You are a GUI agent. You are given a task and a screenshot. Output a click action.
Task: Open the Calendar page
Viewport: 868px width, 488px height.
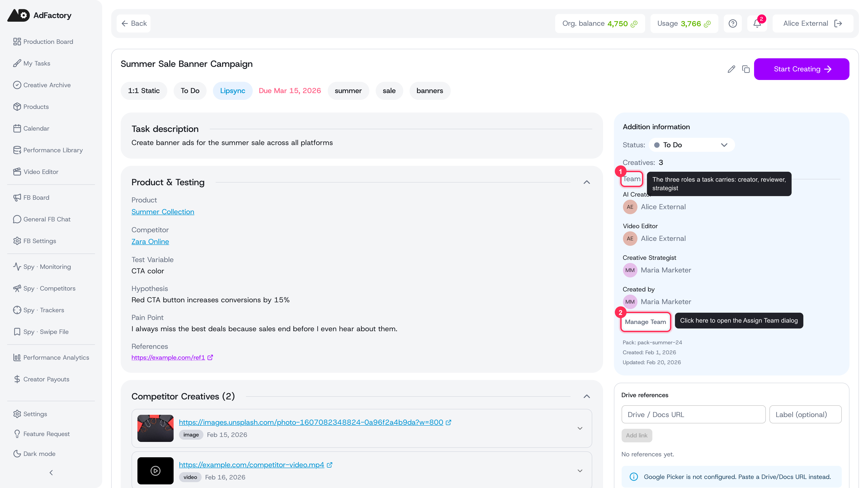(x=31, y=128)
